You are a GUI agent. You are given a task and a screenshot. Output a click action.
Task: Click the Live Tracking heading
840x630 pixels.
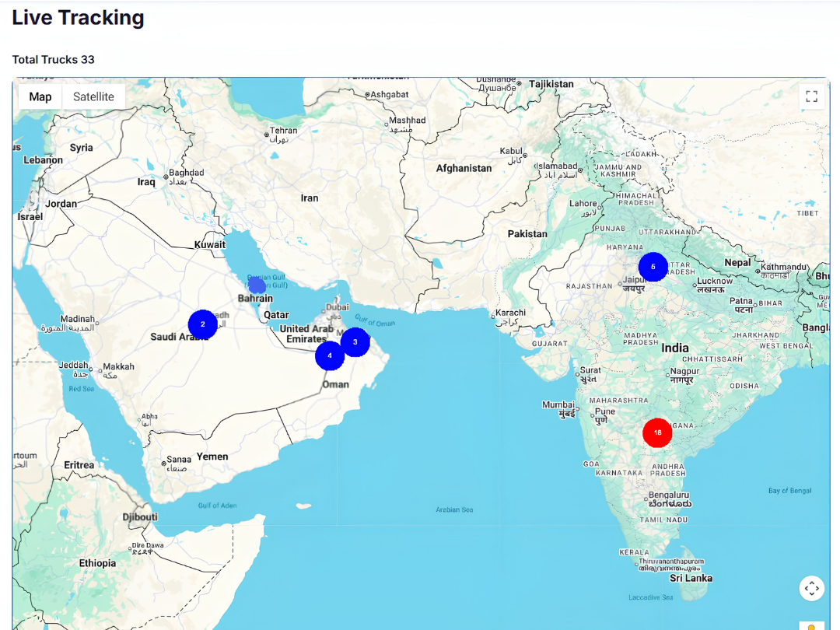point(79,18)
